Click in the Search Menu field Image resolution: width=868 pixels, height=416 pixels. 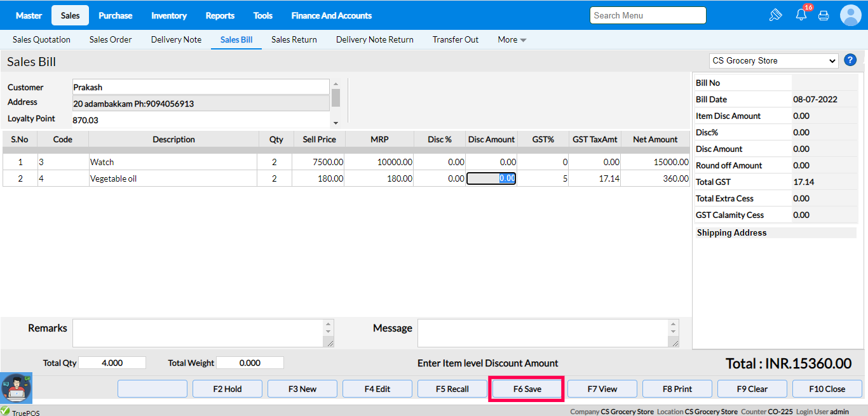(648, 15)
